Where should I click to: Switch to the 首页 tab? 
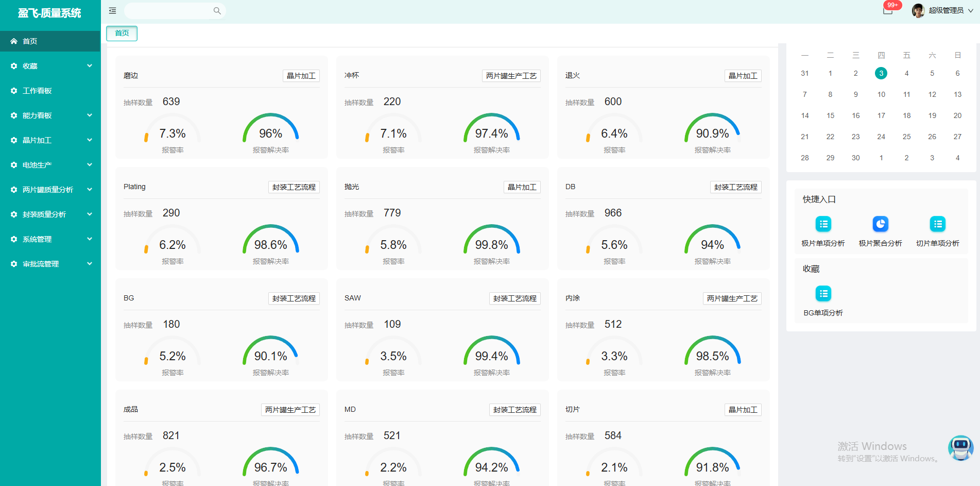[x=122, y=33]
